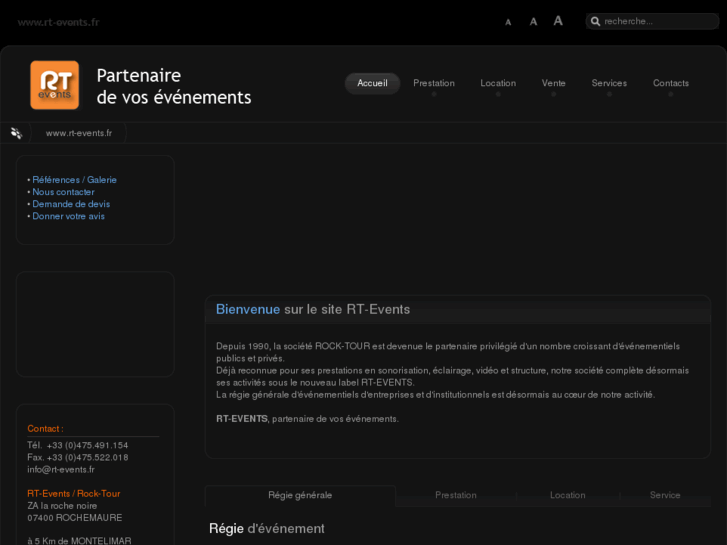Open the Services menu item

click(609, 83)
